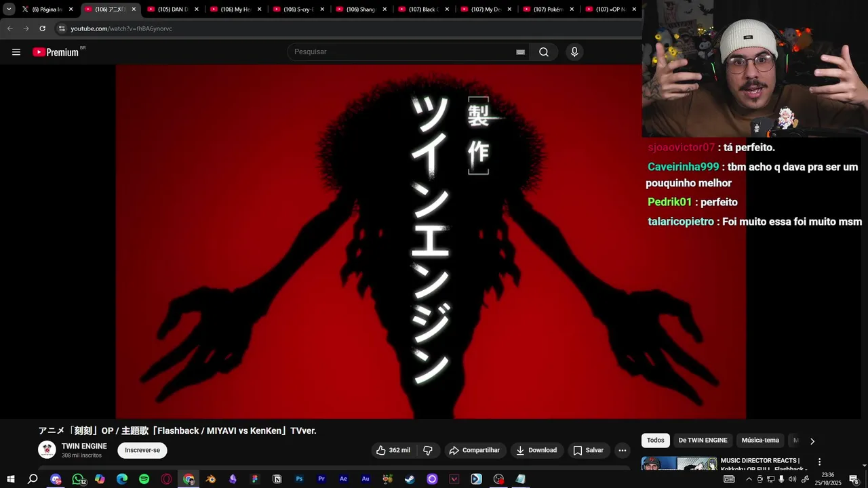
Task: Go back in browser history
Action: [x=9, y=28]
